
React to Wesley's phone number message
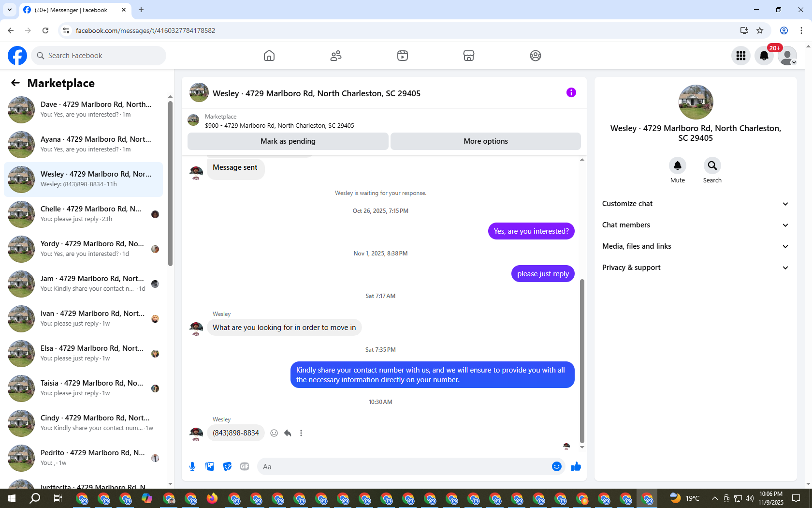(274, 433)
